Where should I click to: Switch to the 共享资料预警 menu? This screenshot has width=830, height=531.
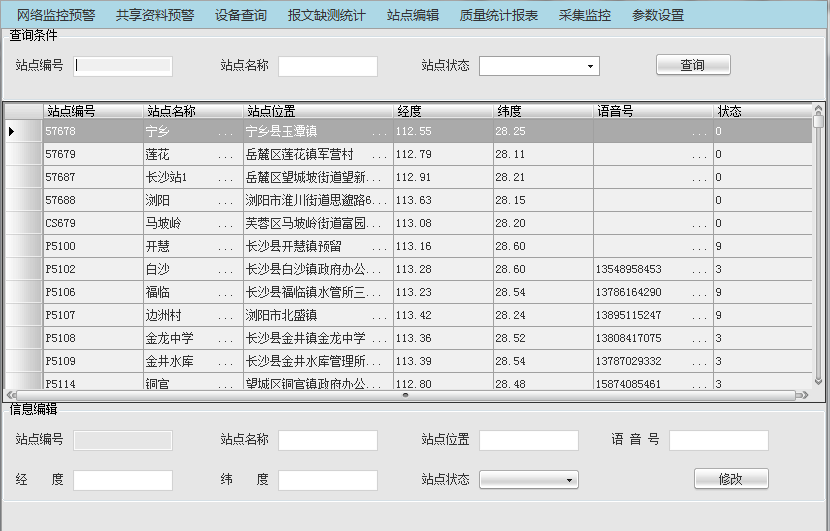pyautogui.click(x=155, y=15)
